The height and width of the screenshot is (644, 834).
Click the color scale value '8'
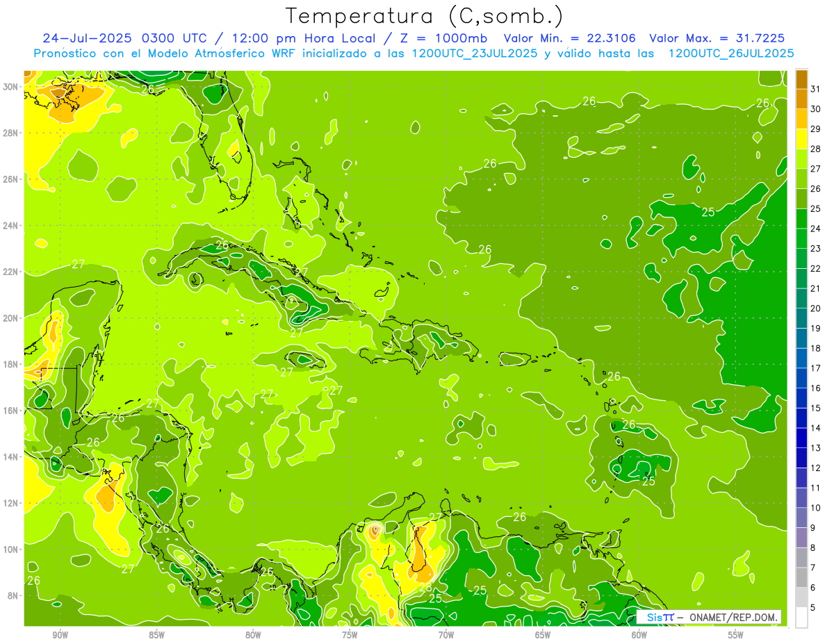813,547
